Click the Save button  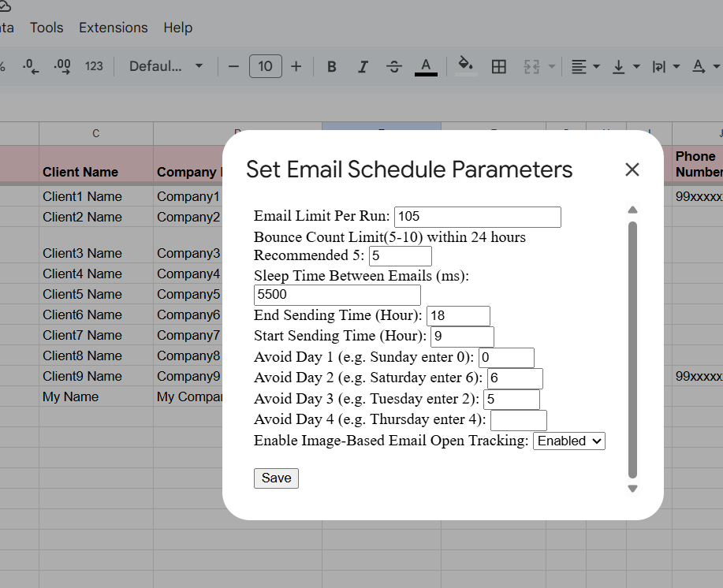[276, 478]
